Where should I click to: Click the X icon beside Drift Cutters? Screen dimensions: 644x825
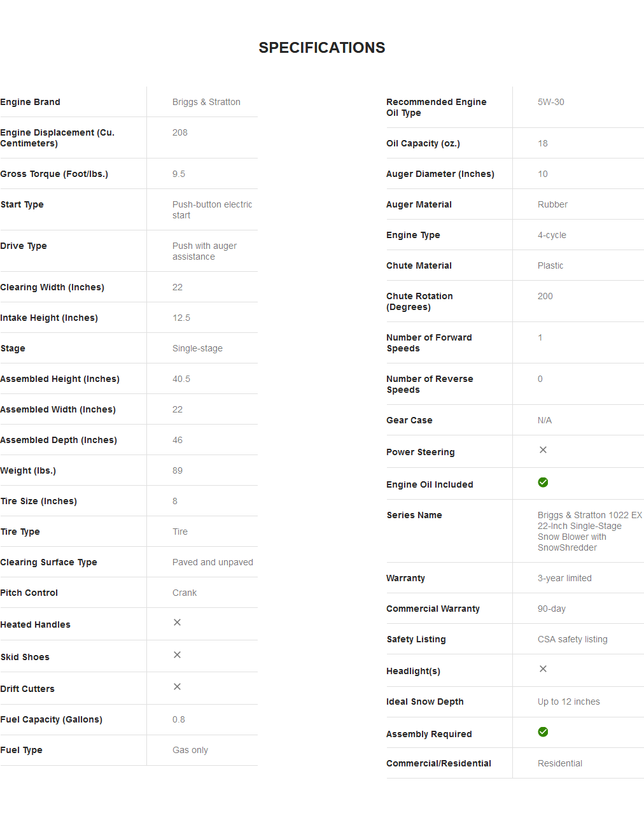pyautogui.click(x=178, y=687)
